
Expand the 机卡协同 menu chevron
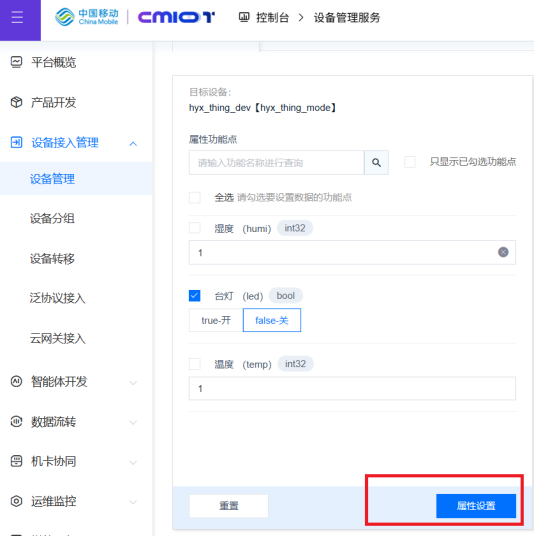133,463
